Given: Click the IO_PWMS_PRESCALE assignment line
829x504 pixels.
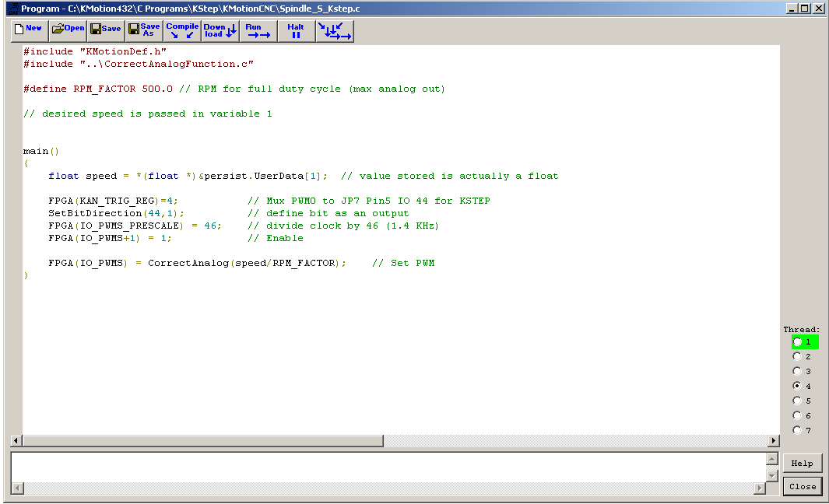Looking at the screenshot, I should pyautogui.click(x=135, y=226).
